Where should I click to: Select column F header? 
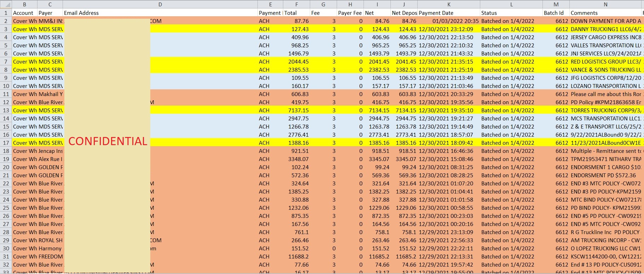296,4
